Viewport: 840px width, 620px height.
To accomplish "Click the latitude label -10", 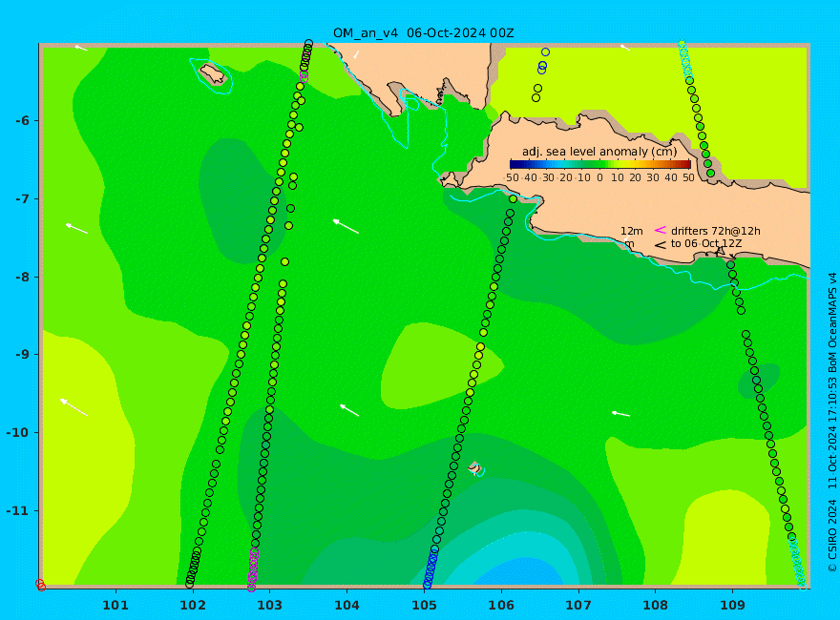I will click(18, 433).
